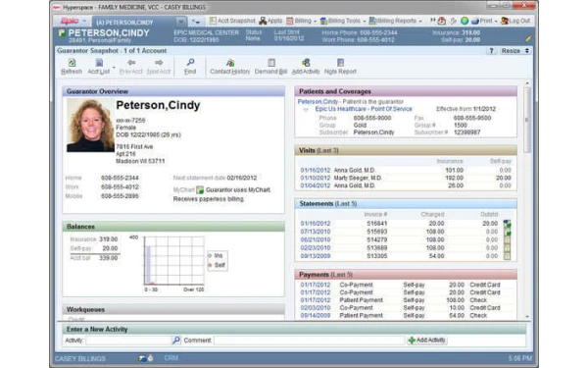Open the Print menu
The height and width of the screenshot is (368, 588).
(x=484, y=21)
